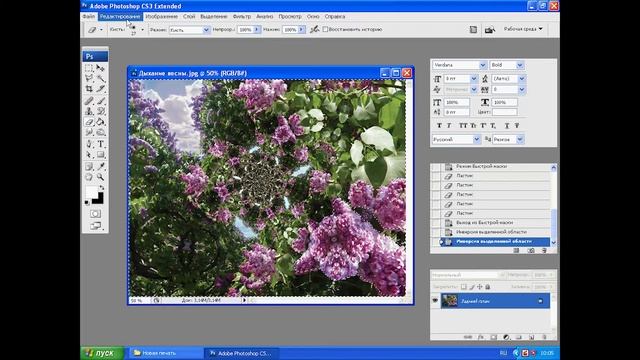Select the Clone Stamp tool
The width and height of the screenshot is (640, 360).
click(89, 111)
